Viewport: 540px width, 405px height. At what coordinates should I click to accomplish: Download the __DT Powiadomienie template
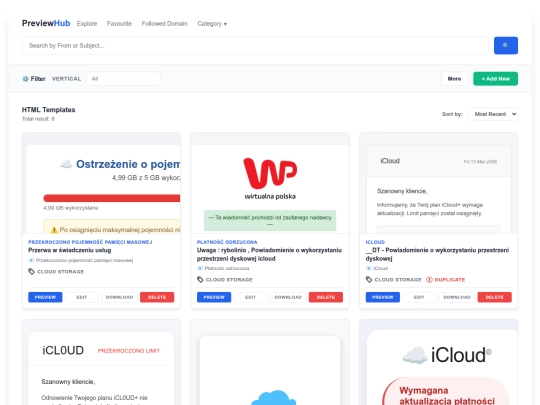457,297
